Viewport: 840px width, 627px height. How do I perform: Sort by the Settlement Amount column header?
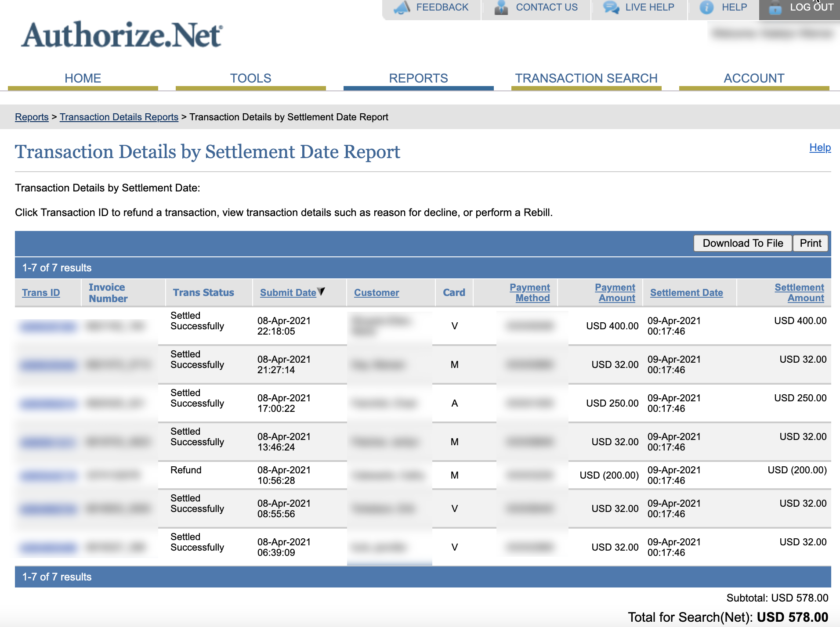tap(799, 293)
